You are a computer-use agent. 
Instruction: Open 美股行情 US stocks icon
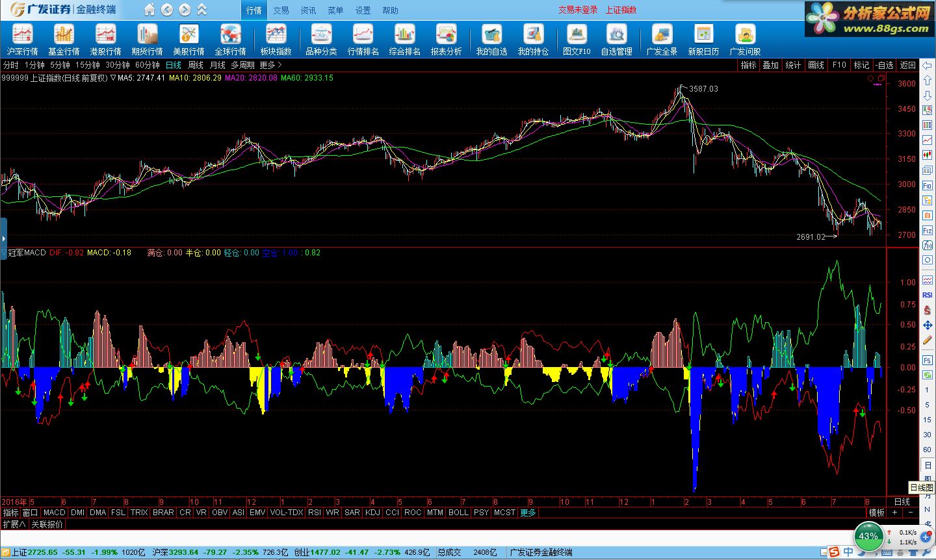188,40
